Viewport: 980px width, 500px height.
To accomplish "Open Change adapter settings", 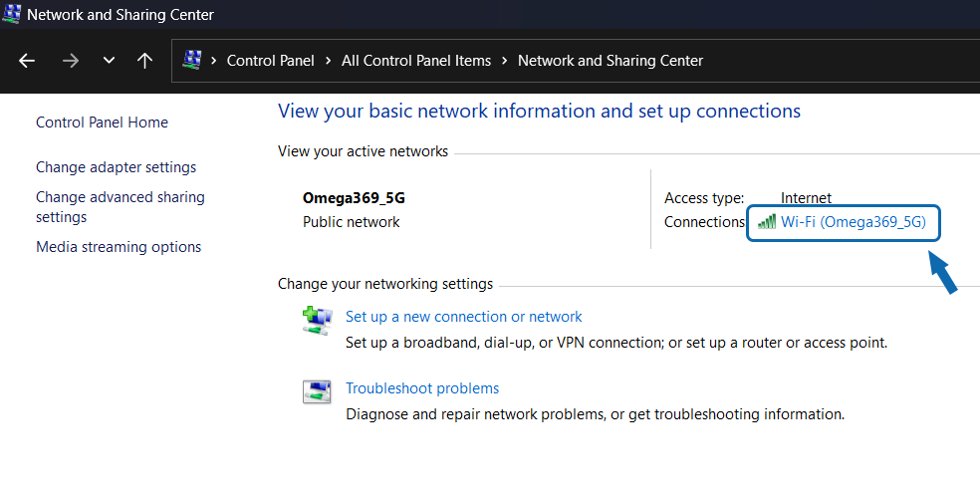I will click(x=116, y=167).
